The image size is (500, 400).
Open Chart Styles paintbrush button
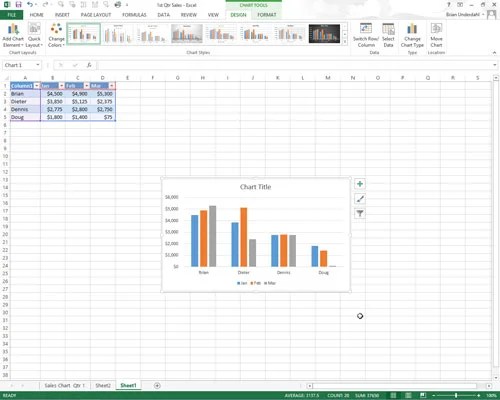[360, 199]
